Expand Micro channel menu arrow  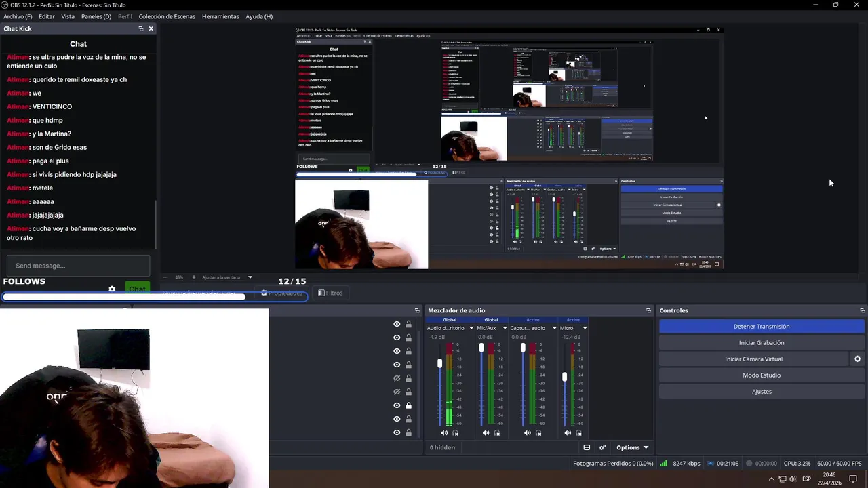point(585,328)
